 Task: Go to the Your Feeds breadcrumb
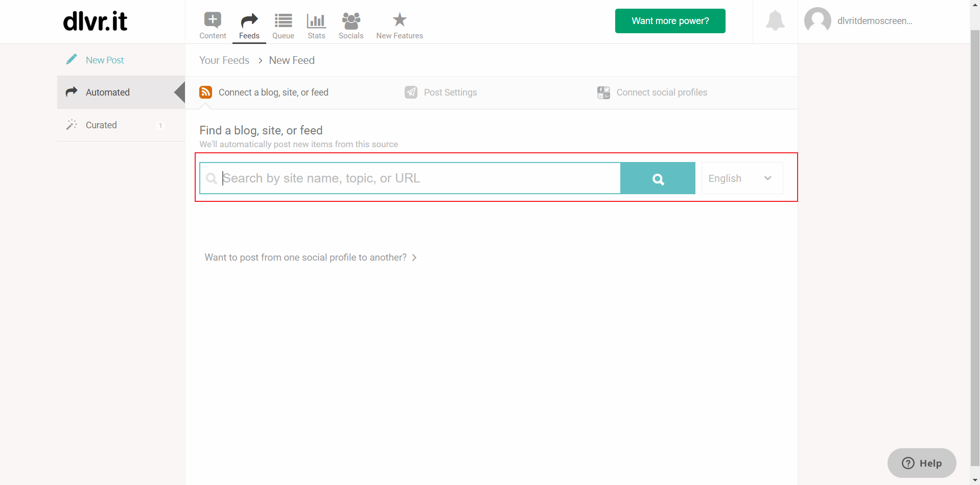click(224, 60)
